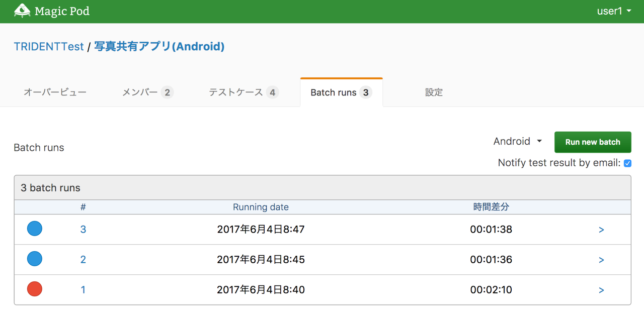
Task: Switch to the オーバービュー tab
Action: pyautogui.click(x=55, y=92)
